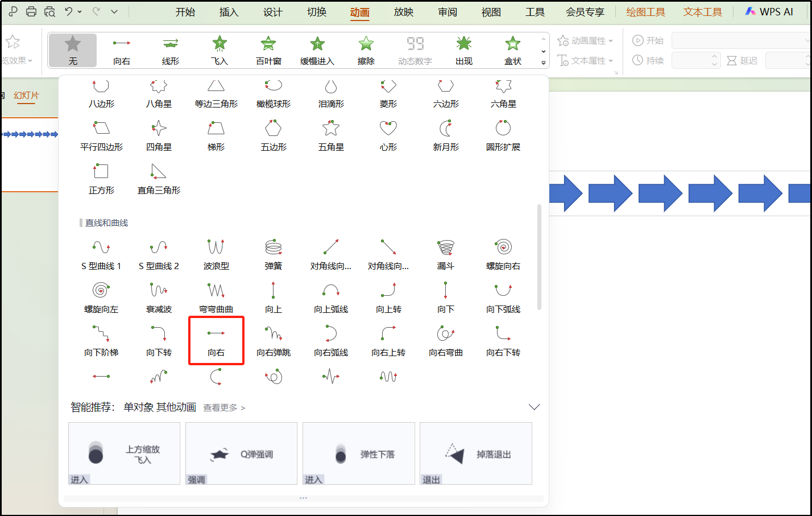The width and height of the screenshot is (812, 516).
Task: Apply the 五角星 star motion path
Action: 330,135
